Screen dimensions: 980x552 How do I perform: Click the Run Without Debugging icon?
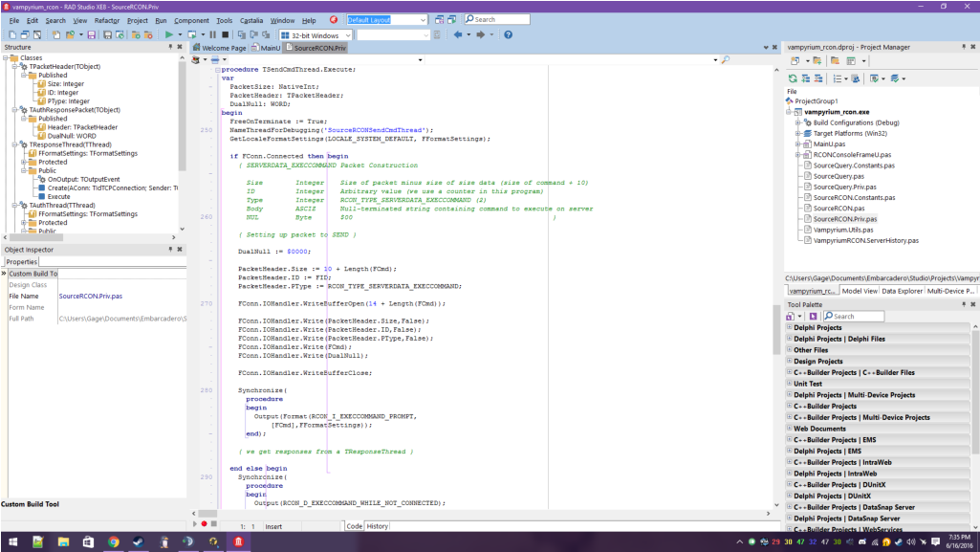pos(192,35)
